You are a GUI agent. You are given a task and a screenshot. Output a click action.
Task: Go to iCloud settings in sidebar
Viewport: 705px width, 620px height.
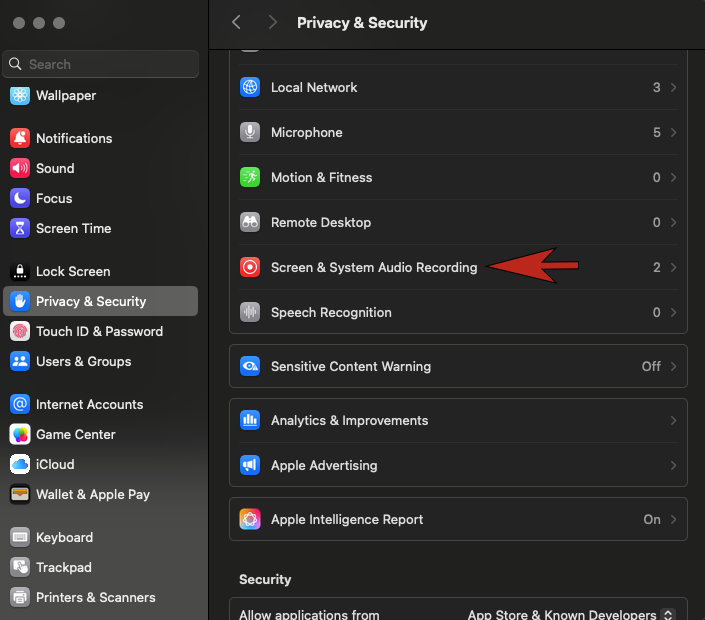point(55,464)
